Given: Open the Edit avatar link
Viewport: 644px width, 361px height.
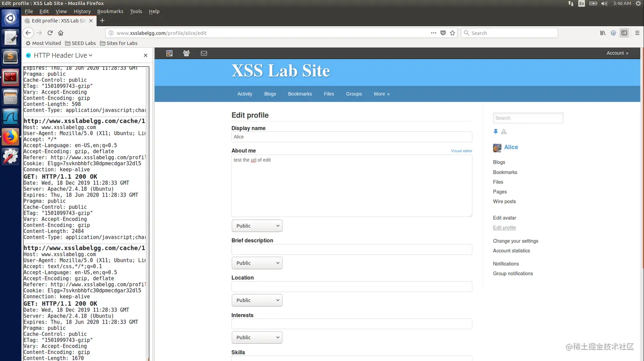Looking at the screenshot, I should pos(504,218).
